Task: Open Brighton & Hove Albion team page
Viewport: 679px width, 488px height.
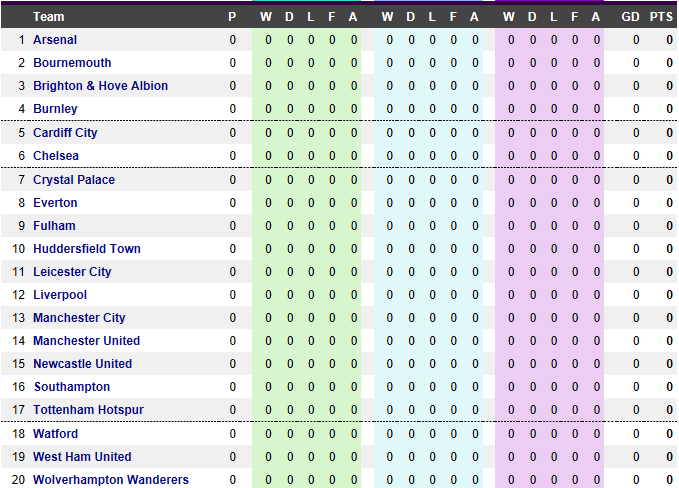Action: coord(100,86)
